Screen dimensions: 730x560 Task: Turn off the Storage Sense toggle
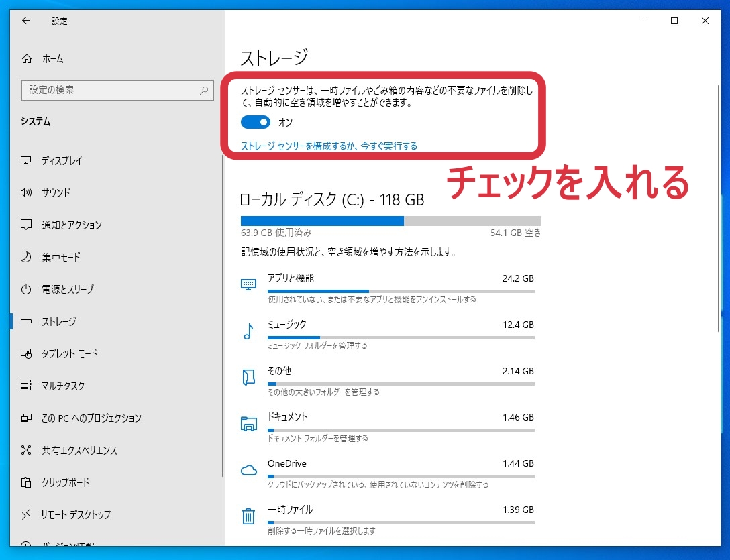(x=255, y=123)
